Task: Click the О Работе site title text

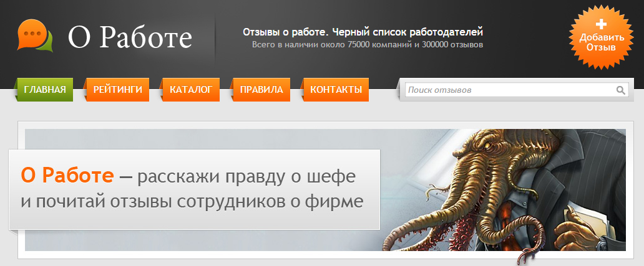Action: tap(130, 38)
